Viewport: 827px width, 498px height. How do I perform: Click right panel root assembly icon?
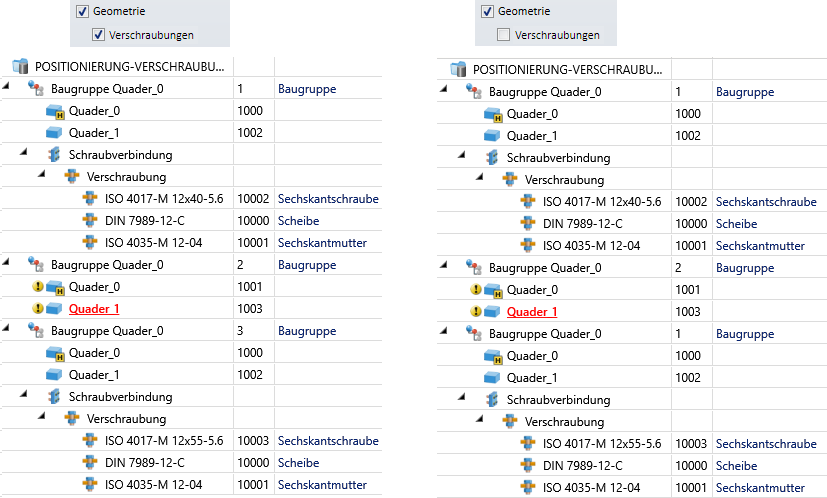(459, 70)
